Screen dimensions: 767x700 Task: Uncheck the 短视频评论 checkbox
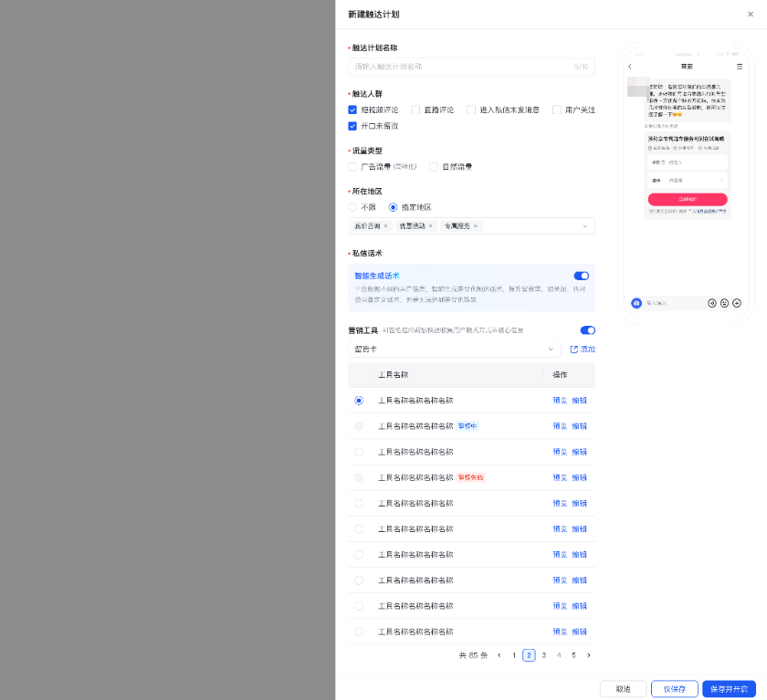point(352,110)
